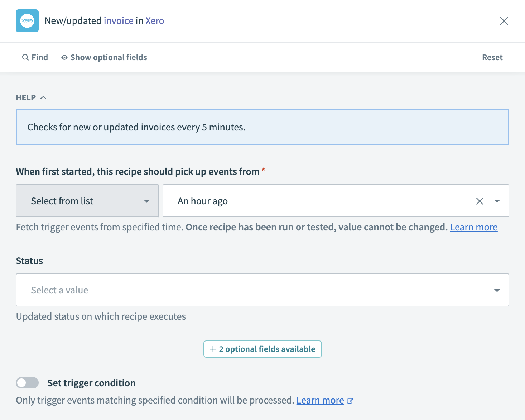Open the 'invoice' link in the header
The height and width of the screenshot is (420, 525).
pyautogui.click(x=118, y=21)
